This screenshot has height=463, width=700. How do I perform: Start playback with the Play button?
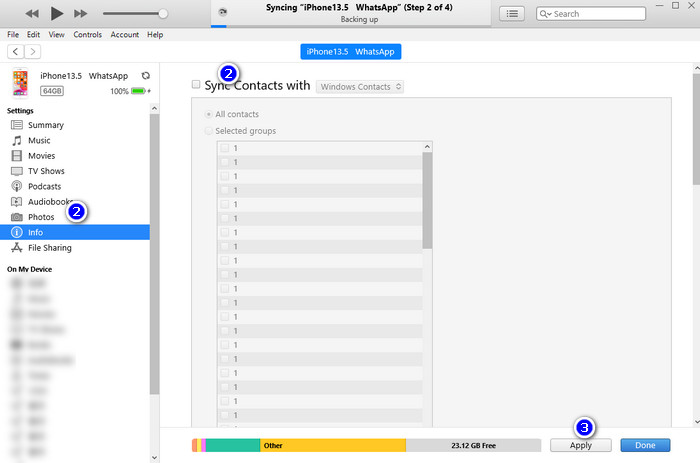coord(56,14)
